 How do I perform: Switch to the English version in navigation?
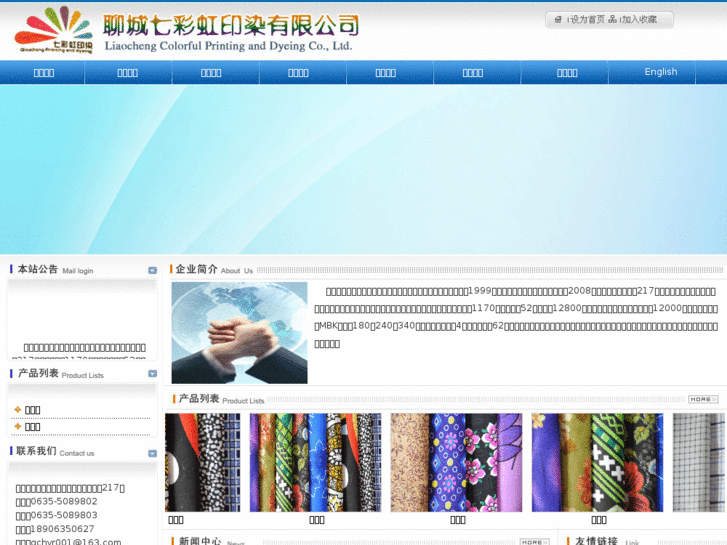point(661,72)
